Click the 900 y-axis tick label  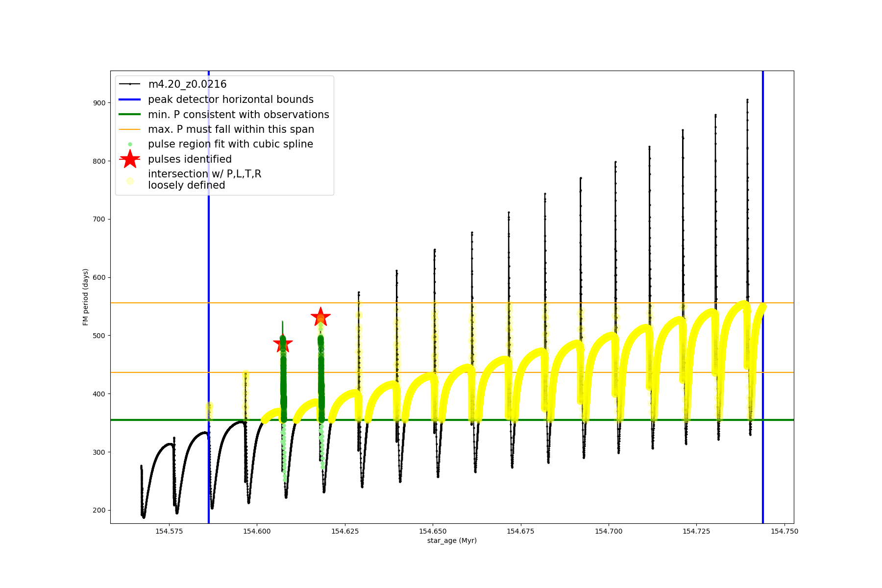pos(99,103)
